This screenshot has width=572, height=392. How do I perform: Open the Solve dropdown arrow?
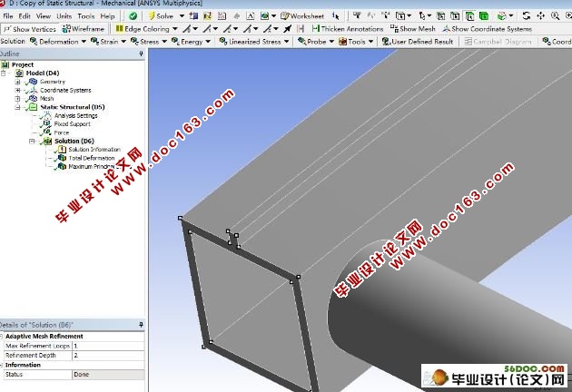pyautogui.click(x=182, y=16)
